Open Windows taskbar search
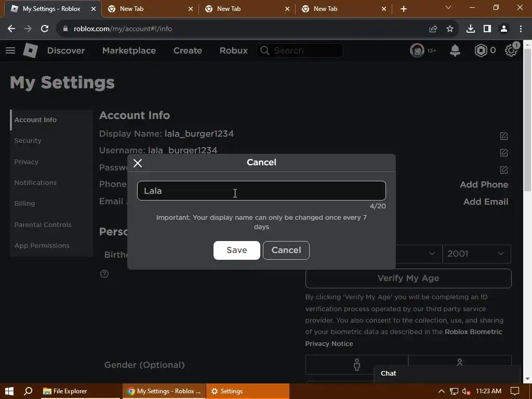The height and width of the screenshot is (399, 532). click(x=28, y=391)
